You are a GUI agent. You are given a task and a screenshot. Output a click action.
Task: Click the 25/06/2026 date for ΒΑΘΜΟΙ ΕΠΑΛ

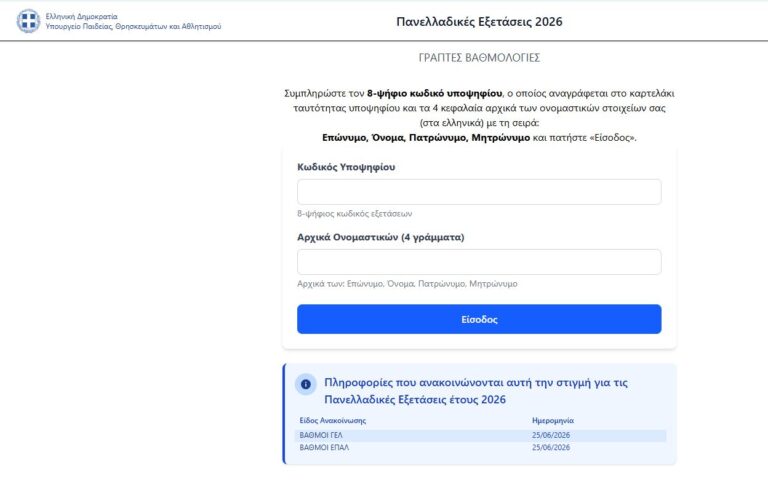tap(551, 448)
